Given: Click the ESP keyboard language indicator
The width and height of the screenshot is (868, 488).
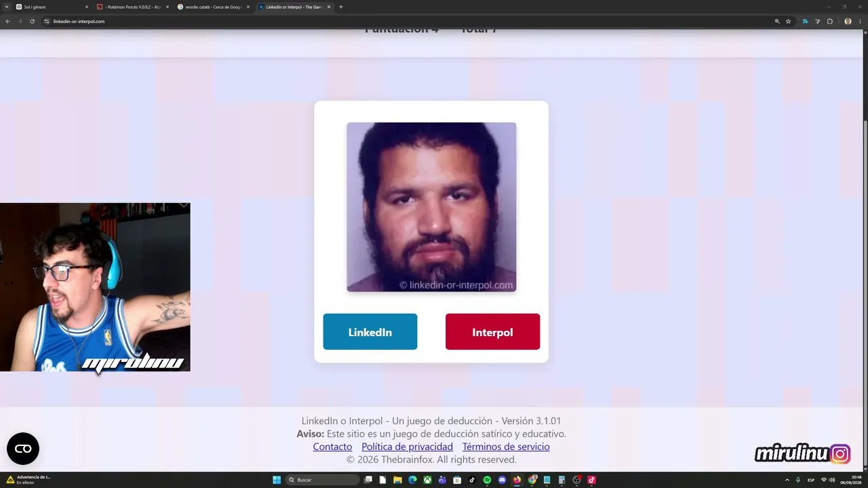Looking at the screenshot, I should [x=811, y=480].
